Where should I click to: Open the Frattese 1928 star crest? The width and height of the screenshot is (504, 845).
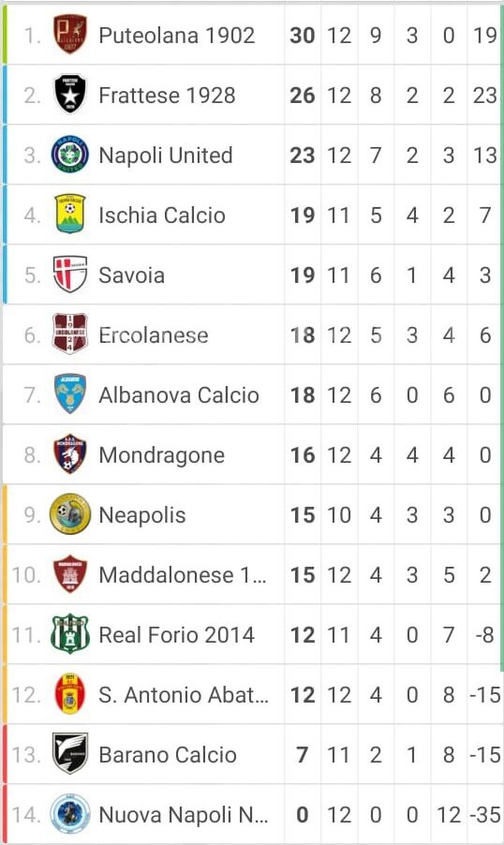[x=70, y=95]
